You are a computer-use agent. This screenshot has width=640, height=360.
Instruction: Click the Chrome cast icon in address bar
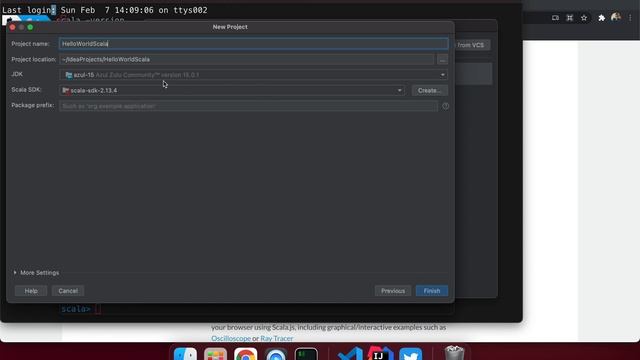(555, 18)
